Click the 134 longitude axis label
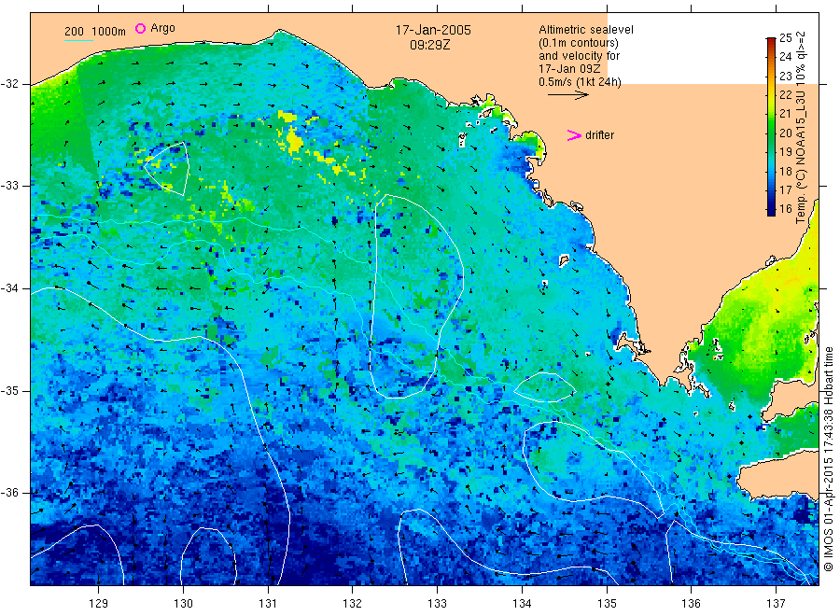This screenshot has height=616, width=840. click(522, 604)
